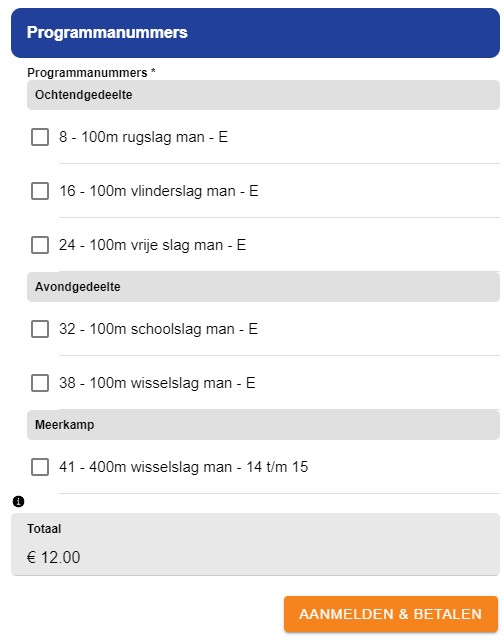Image resolution: width=504 pixels, height=640 pixels.
Task: Click the Aanmelden & Betalen button
Action: [x=391, y=614]
